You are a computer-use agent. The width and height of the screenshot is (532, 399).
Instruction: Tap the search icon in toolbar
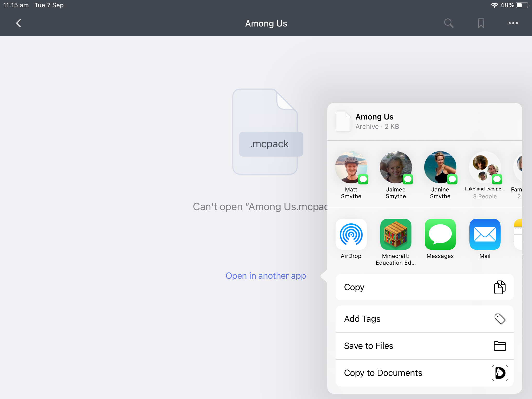click(449, 23)
